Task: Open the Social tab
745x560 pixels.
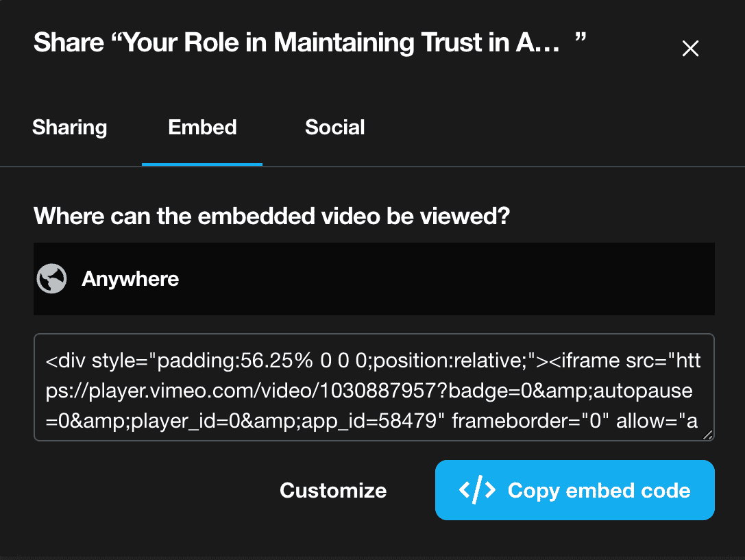Action: (x=334, y=127)
